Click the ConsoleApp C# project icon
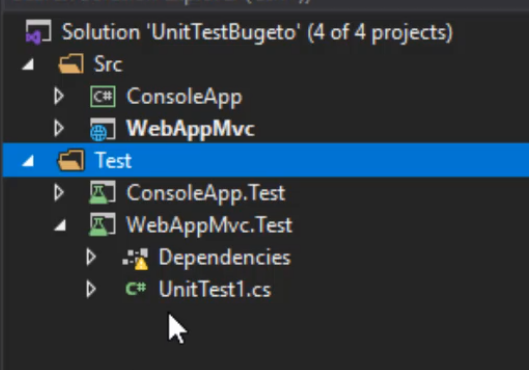Image resolution: width=529 pixels, height=370 pixels. [x=103, y=96]
